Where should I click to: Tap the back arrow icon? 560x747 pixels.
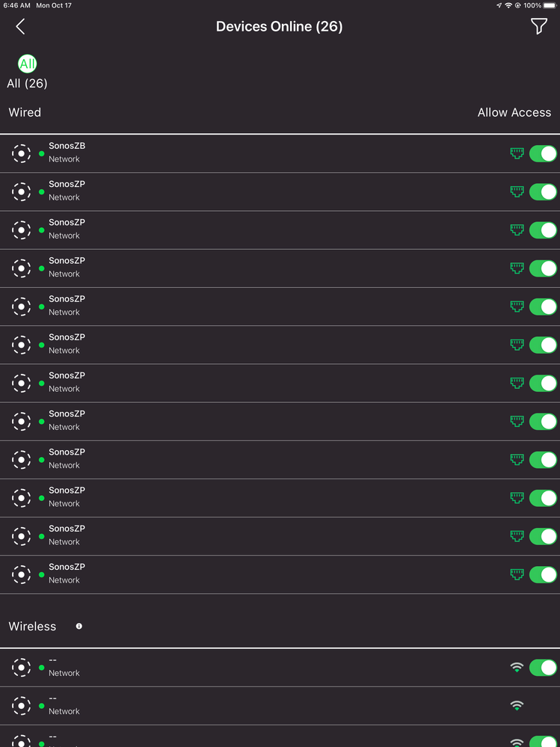(20, 27)
